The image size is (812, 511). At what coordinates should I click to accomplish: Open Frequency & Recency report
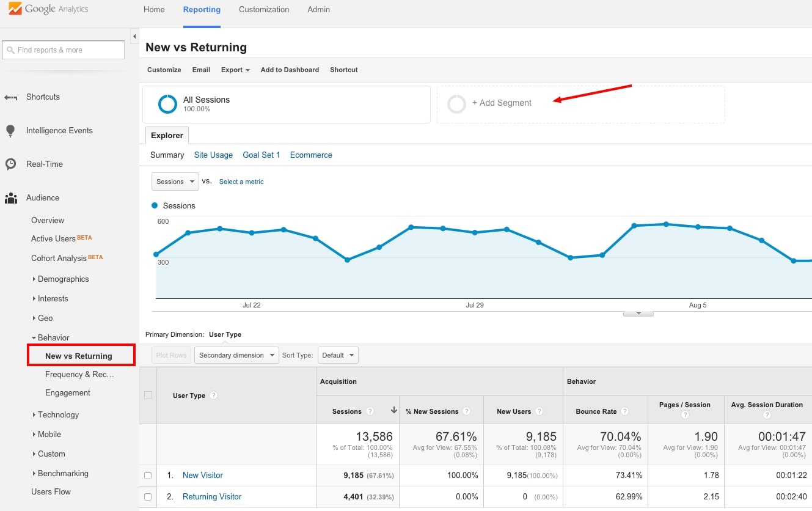[79, 375]
